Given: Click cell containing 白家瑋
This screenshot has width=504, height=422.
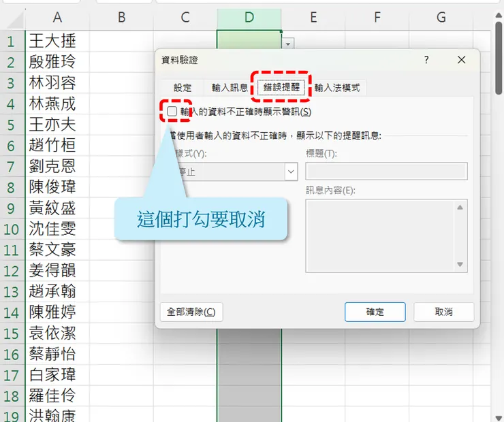Looking at the screenshot, I should coord(57,375).
